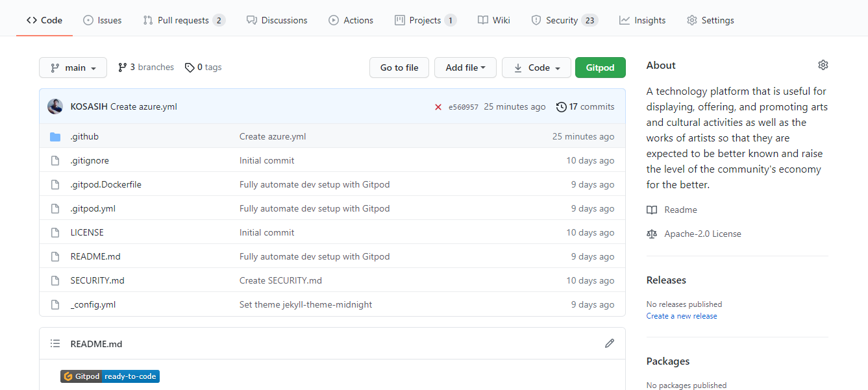Open the Pull requests tab
This screenshot has height=390, width=868.
click(184, 20)
